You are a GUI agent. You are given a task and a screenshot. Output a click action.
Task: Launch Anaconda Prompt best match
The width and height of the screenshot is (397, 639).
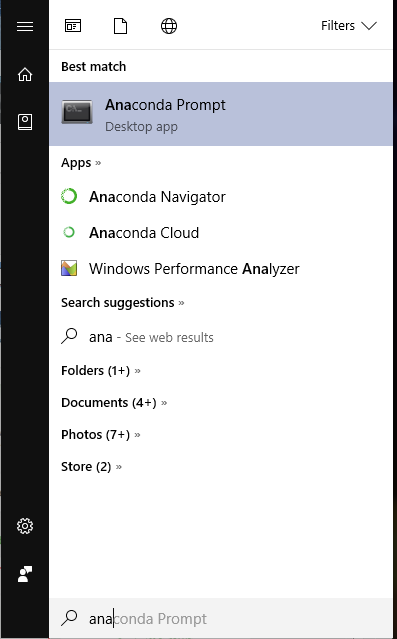pyautogui.click(x=221, y=114)
